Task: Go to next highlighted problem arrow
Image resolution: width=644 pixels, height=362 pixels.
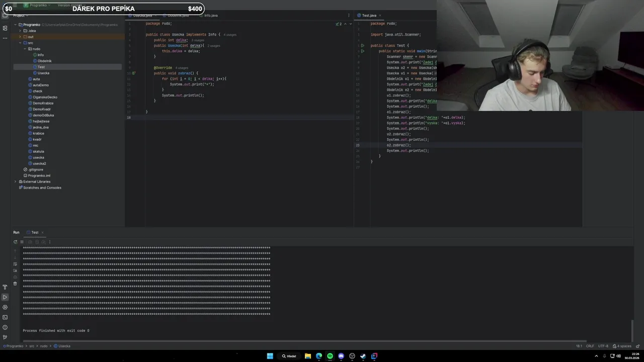Action: coord(350,24)
